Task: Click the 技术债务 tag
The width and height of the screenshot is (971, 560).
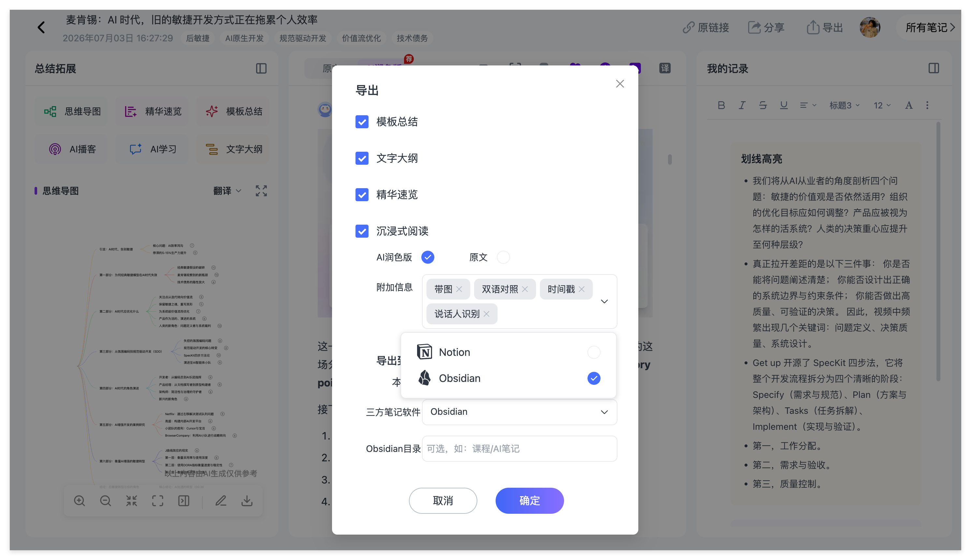Action: pyautogui.click(x=412, y=38)
